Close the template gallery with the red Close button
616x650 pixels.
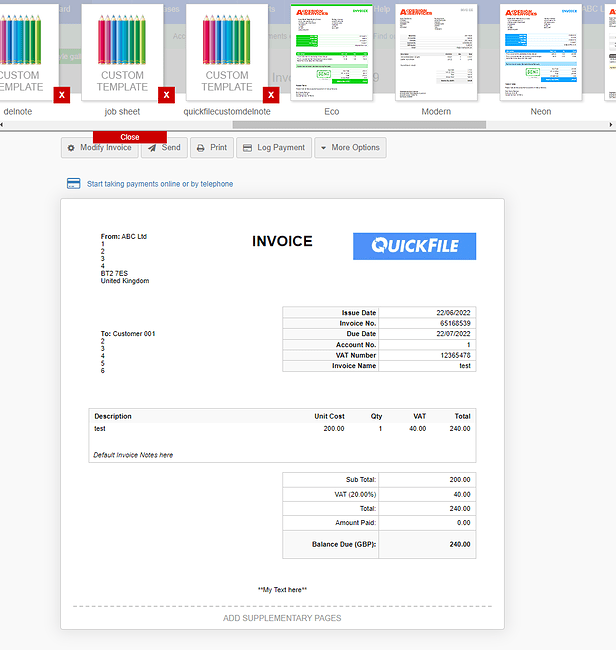[130, 137]
